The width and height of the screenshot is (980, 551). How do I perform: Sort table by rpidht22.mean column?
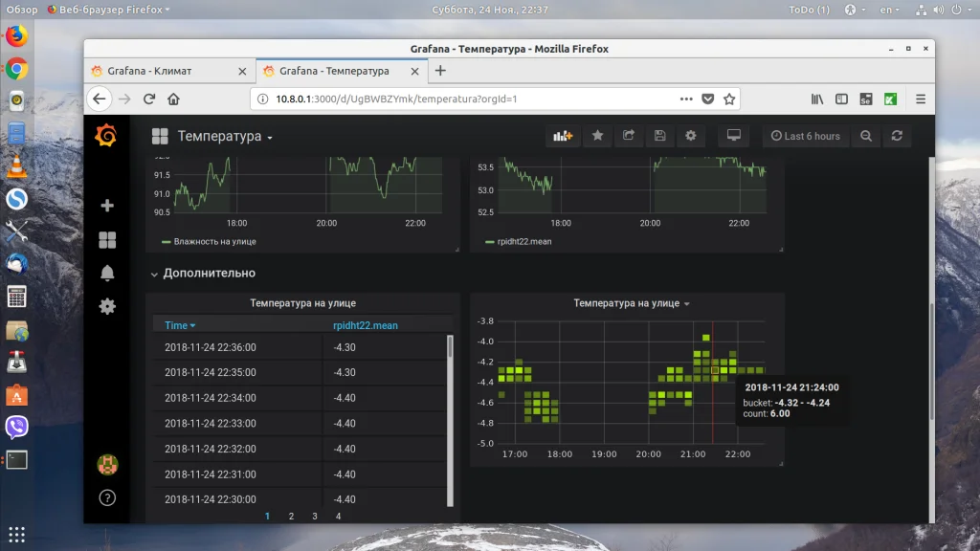[x=365, y=325]
